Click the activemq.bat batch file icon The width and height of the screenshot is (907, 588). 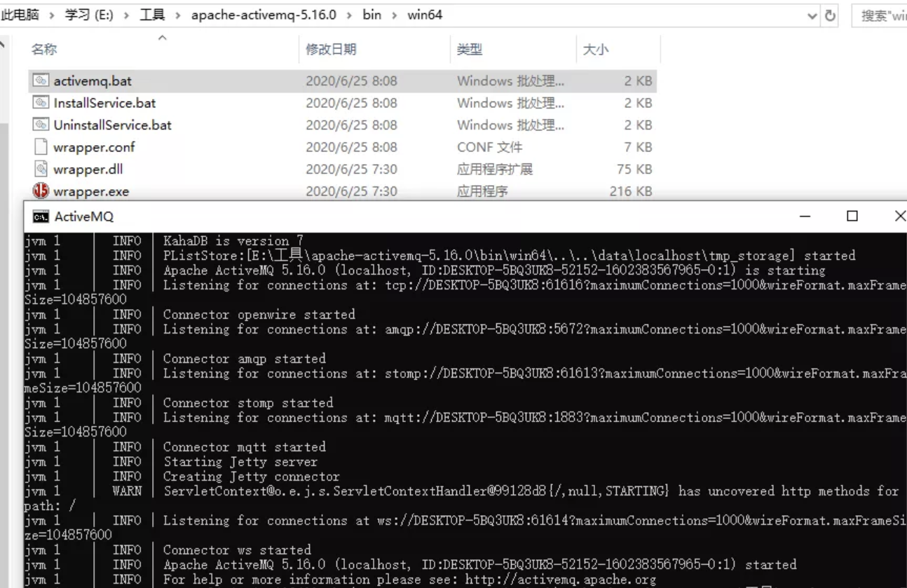pyautogui.click(x=42, y=80)
